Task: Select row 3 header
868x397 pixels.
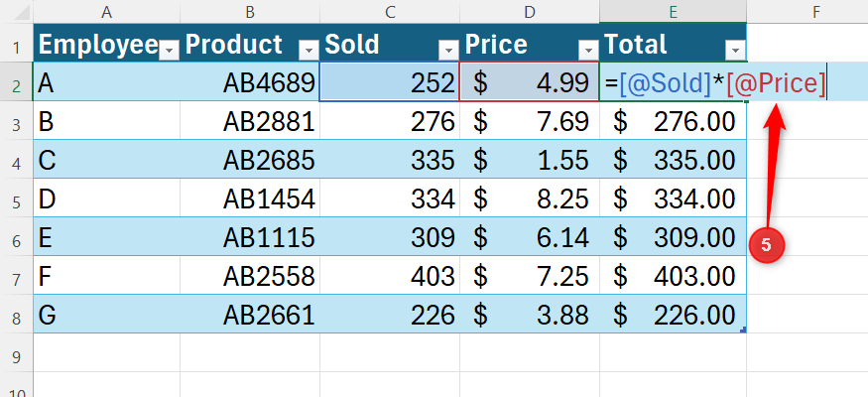Action: 17,120
